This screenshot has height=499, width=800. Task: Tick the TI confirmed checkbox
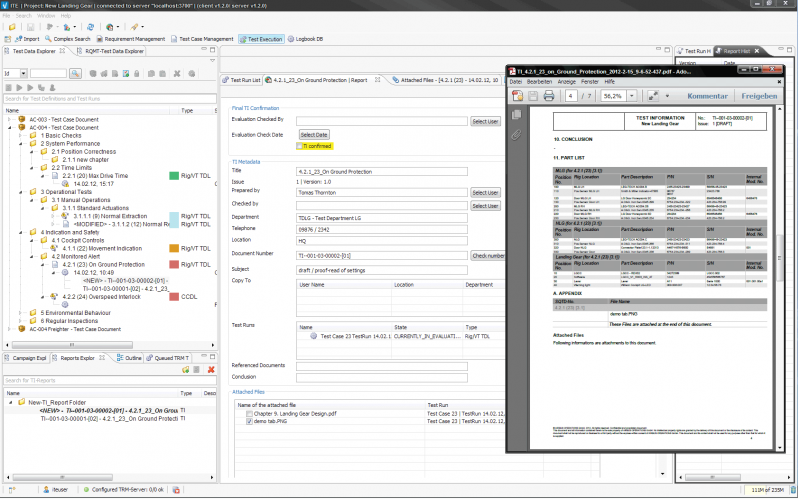coord(299,146)
